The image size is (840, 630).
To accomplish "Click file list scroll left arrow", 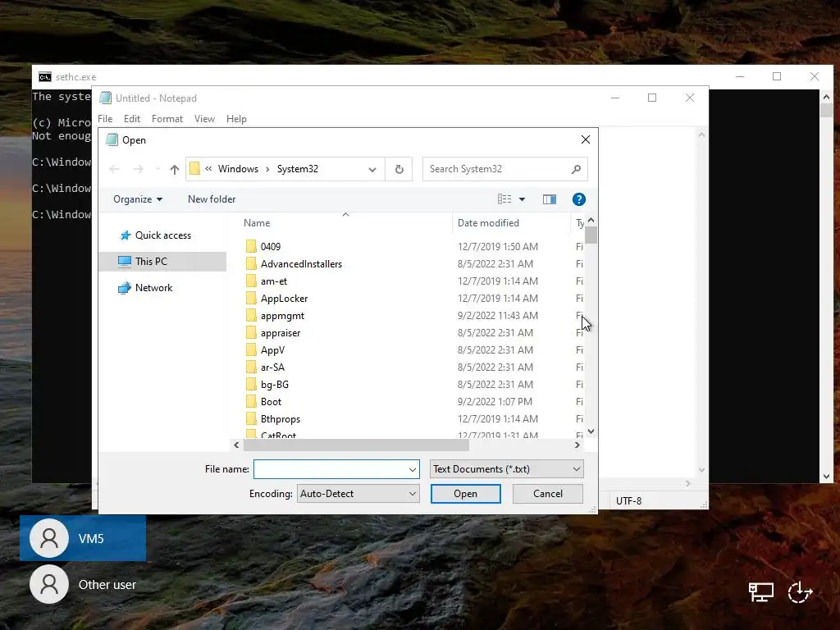I will [236, 445].
